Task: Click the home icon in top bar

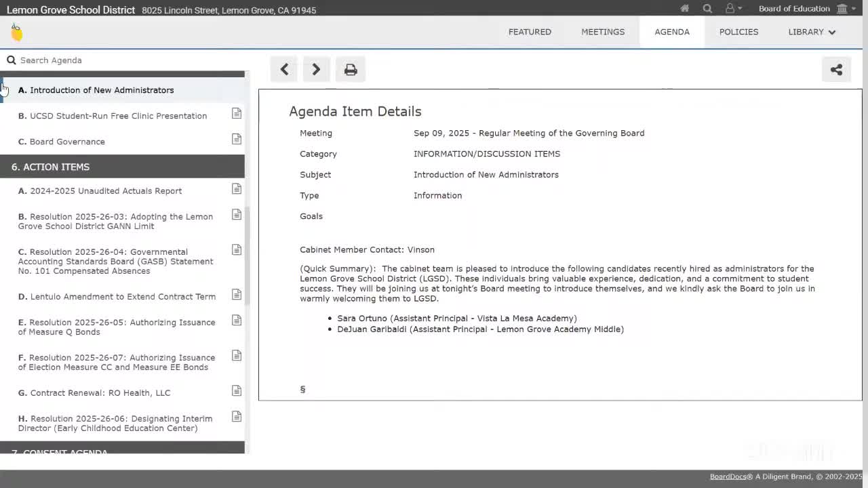Action: [685, 9]
